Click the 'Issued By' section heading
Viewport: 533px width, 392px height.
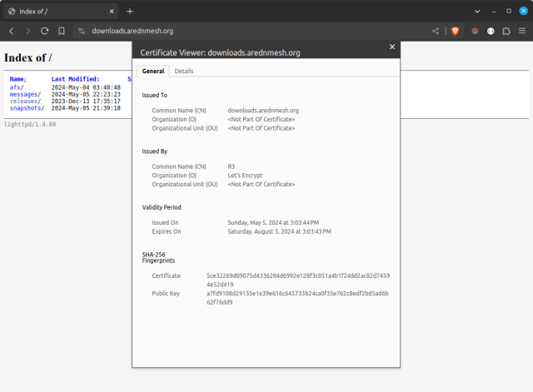155,151
